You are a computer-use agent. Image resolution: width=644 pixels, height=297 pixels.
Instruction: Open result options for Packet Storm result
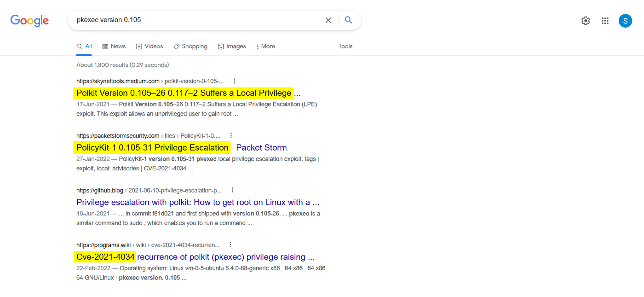pos(231,134)
